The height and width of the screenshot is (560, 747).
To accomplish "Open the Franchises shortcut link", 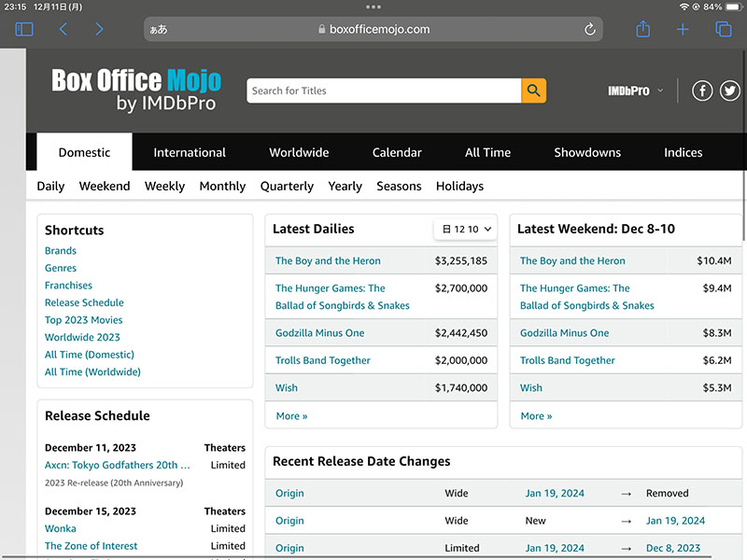I will coord(68,286).
